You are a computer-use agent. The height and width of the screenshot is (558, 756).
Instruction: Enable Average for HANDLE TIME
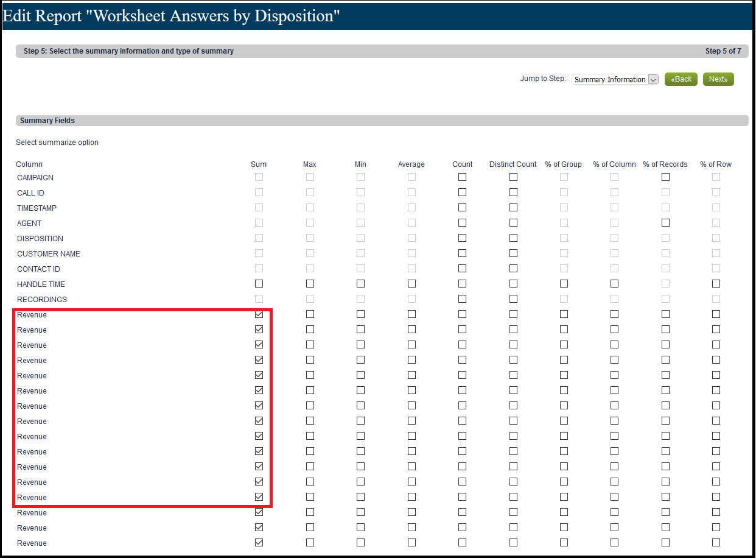pyautogui.click(x=411, y=283)
